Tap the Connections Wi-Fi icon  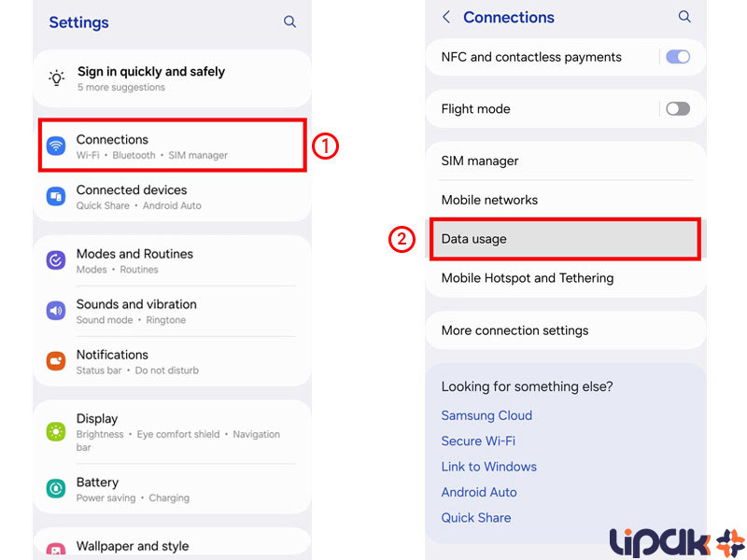point(56,146)
